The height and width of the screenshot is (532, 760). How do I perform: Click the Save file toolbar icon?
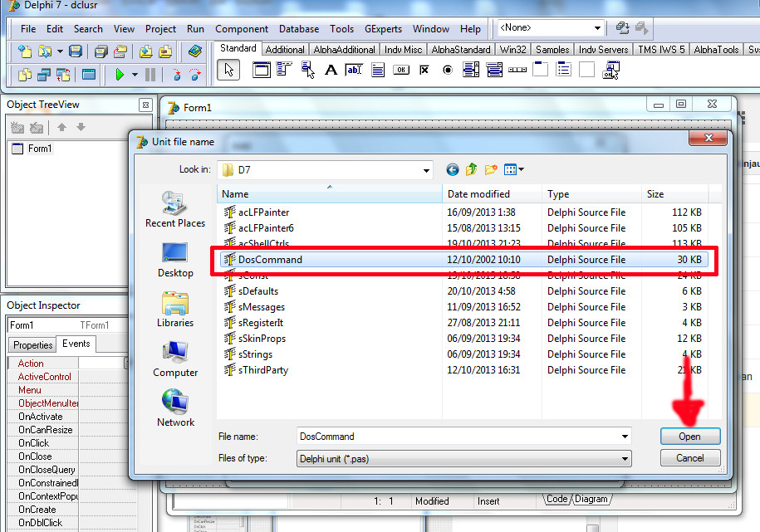pyautogui.click(x=76, y=51)
